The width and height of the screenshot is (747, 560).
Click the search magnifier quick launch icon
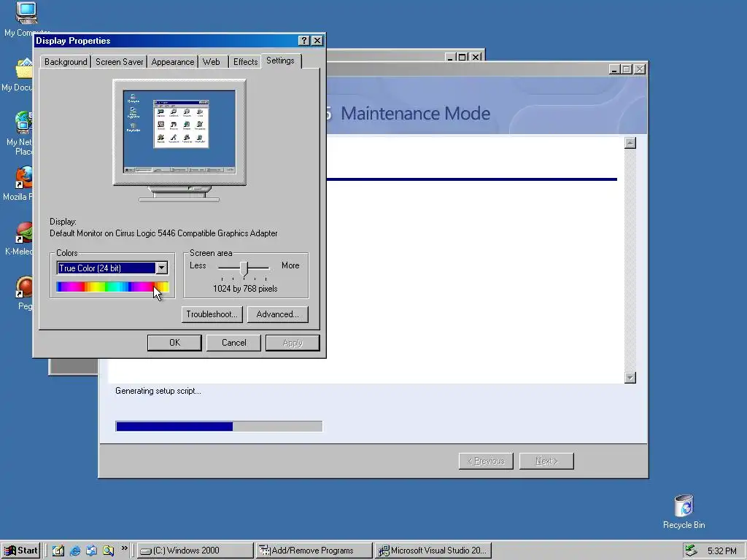click(108, 551)
